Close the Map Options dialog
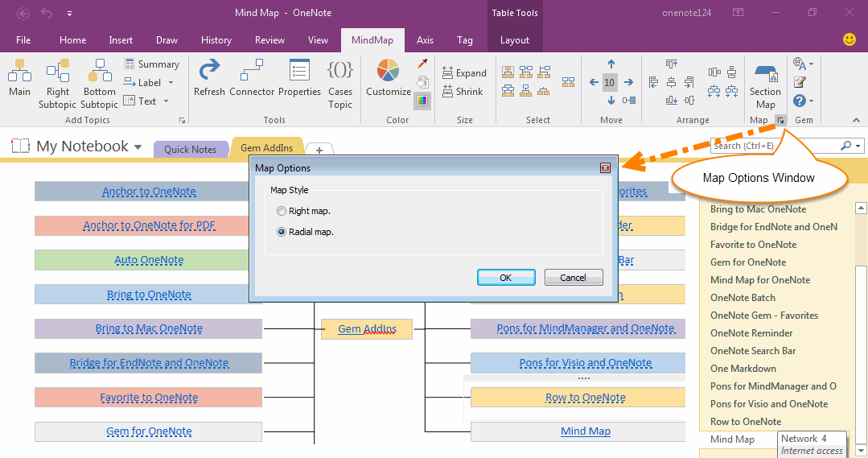 pos(605,167)
